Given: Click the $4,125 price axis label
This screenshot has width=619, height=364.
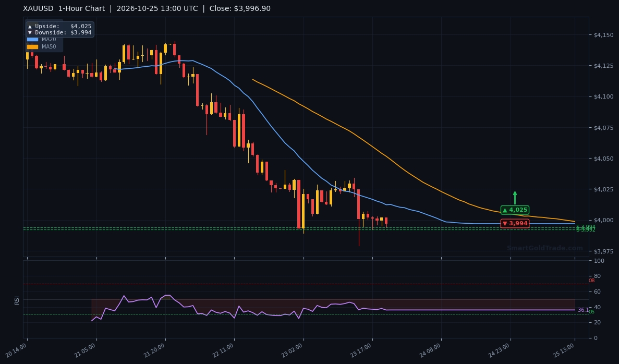Looking at the screenshot, I should tap(603, 66).
